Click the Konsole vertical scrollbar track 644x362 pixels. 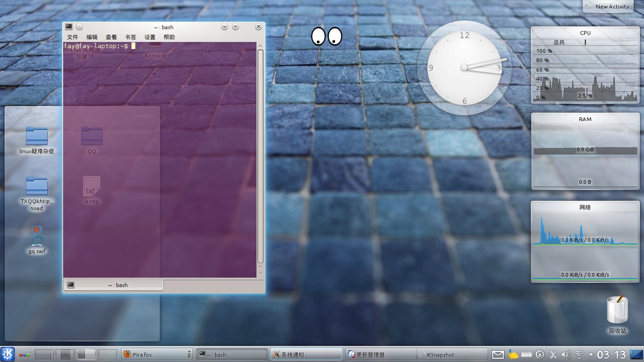260,157
